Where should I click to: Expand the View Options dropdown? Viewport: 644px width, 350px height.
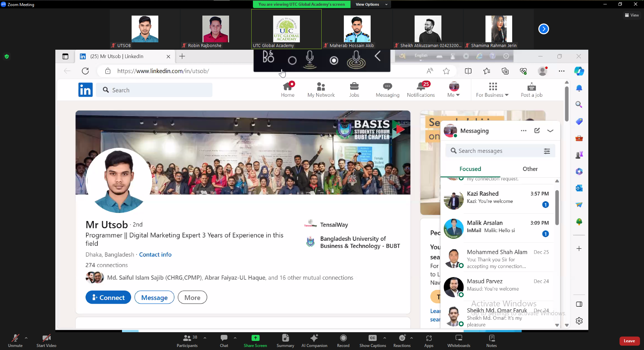click(371, 4)
